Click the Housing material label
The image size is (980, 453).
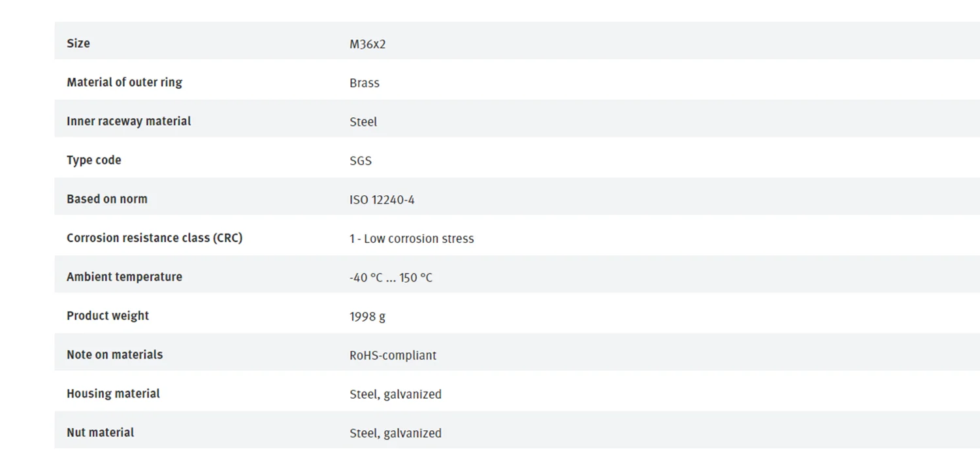coord(113,394)
